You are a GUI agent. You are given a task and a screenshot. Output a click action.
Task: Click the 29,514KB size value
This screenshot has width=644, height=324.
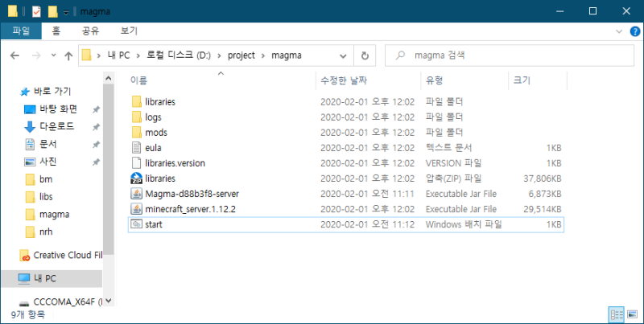(542, 209)
